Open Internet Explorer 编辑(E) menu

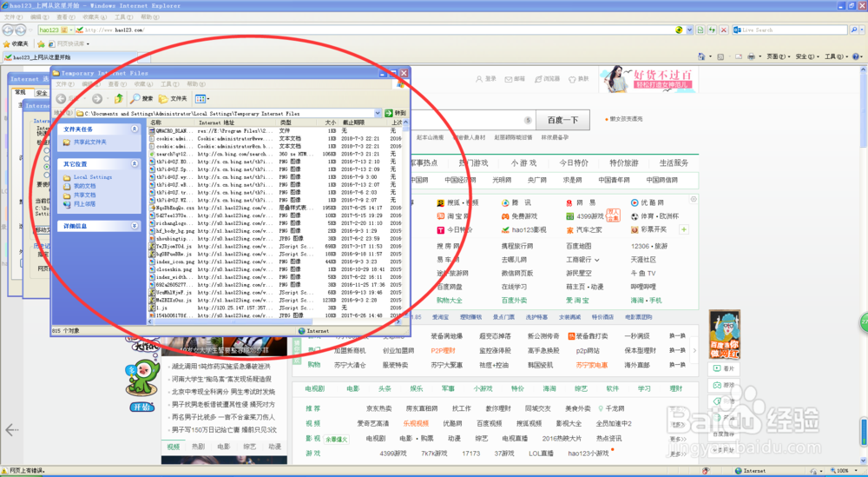[39, 17]
